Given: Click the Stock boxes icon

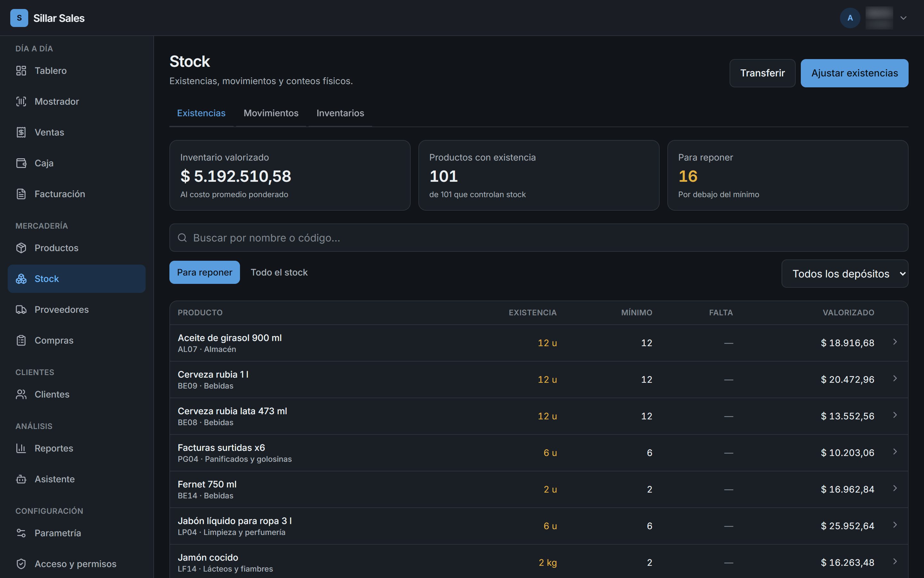Looking at the screenshot, I should pos(21,279).
